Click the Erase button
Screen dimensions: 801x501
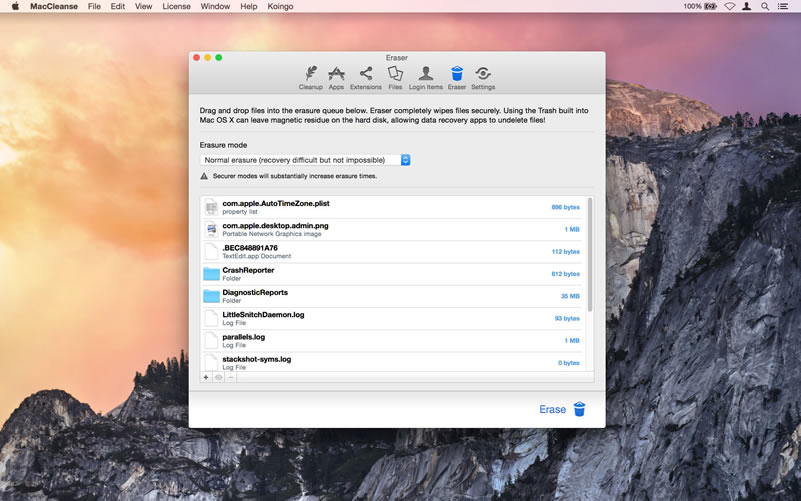[562, 409]
